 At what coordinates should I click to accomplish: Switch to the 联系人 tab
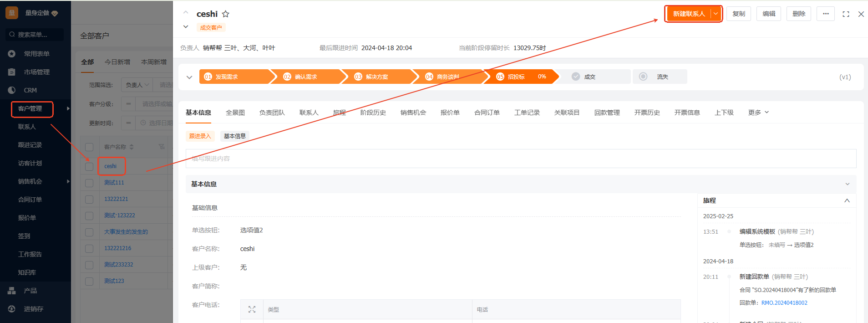click(x=309, y=113)
